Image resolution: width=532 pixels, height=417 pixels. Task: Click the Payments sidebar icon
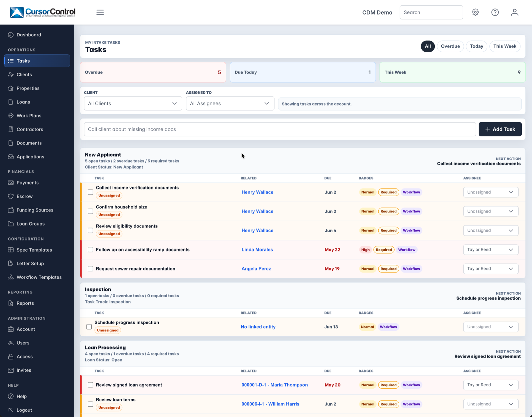pyautogui.click(x=11, y=183)
